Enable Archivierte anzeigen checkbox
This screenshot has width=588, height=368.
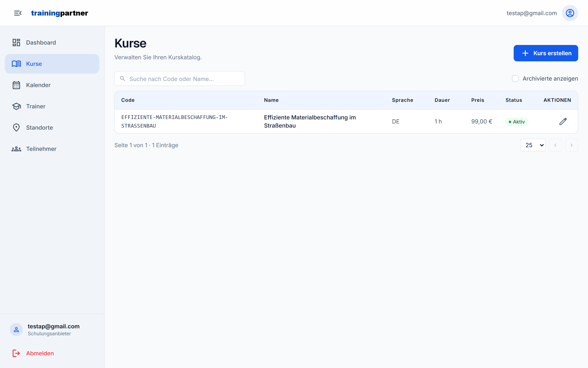click(x=515, y=79)
